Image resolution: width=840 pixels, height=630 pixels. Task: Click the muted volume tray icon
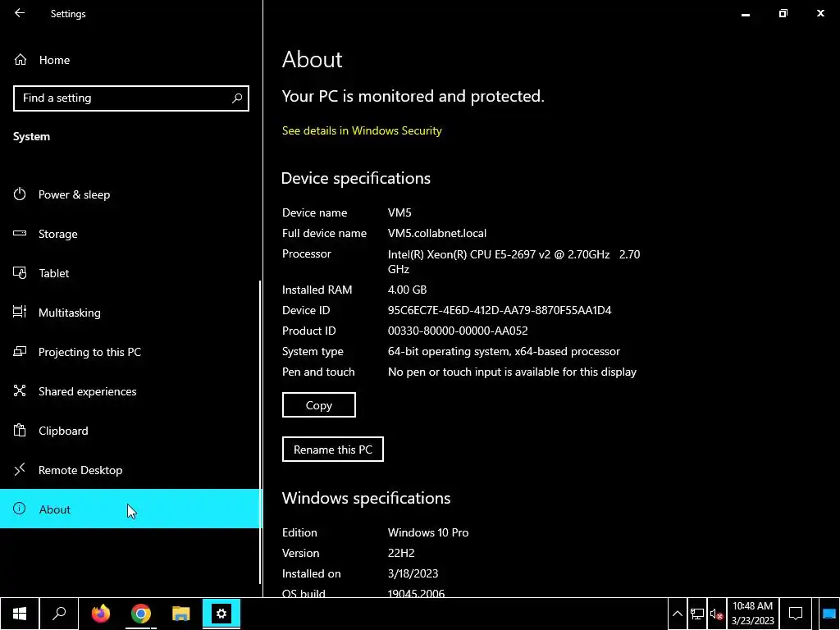point(716,614)
